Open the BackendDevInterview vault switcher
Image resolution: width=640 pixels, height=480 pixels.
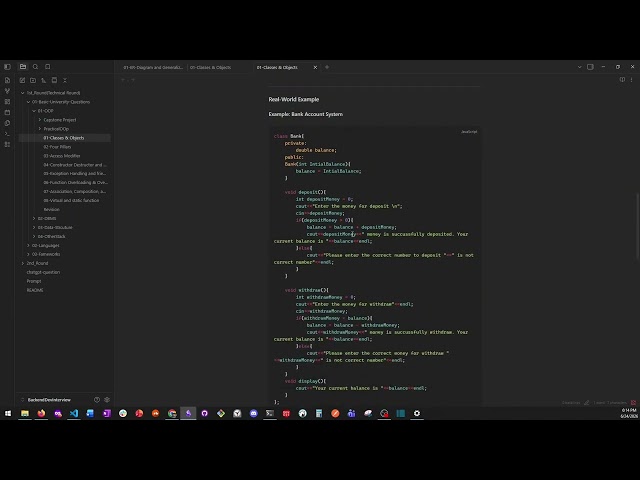pyautogui.click(x=46, y=400)
